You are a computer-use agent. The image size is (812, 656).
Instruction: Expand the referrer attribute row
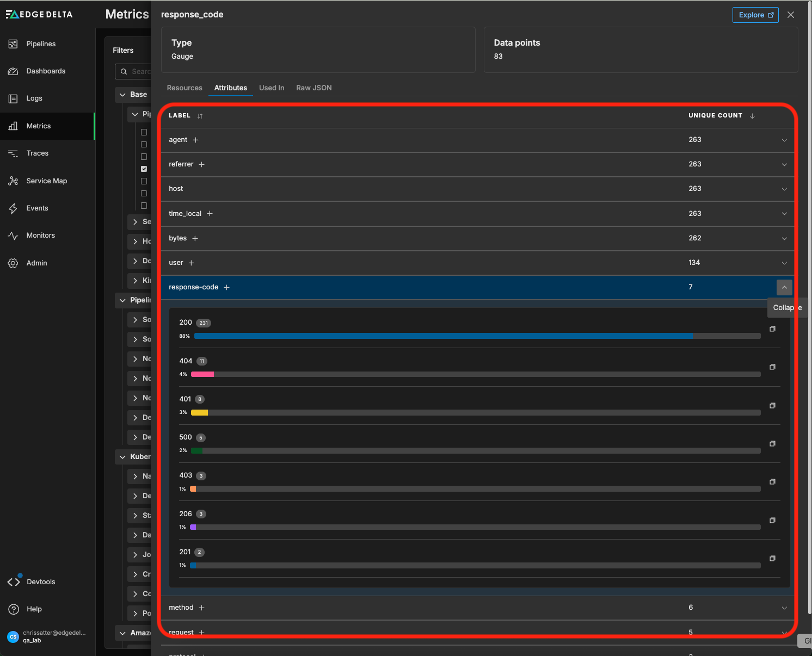(784, 165)
